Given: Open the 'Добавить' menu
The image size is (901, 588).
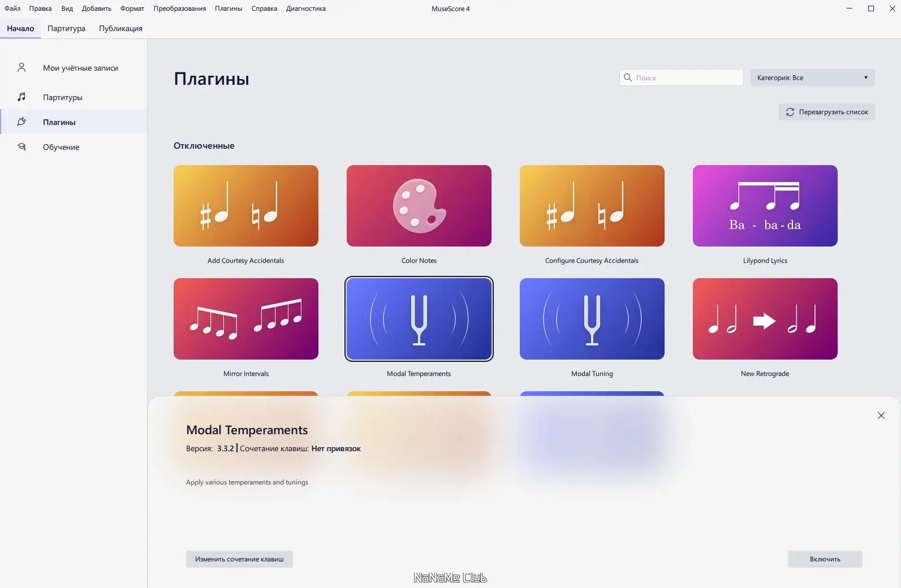Looking at the screenshot, I should click(x=96, y=8).
